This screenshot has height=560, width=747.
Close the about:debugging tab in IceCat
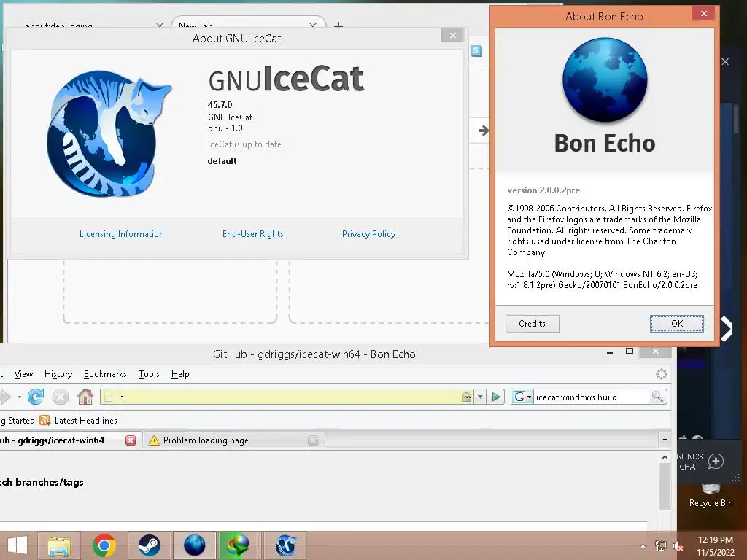tap(160, 25)
